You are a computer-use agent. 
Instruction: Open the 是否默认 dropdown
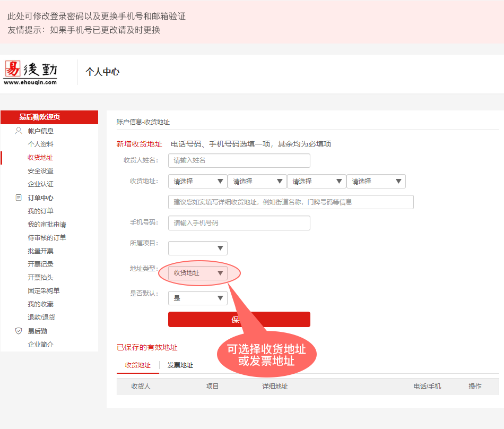[x=197, y=298]
